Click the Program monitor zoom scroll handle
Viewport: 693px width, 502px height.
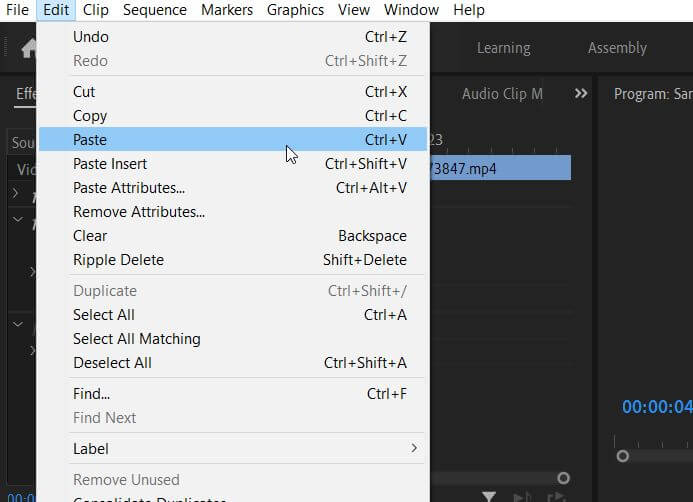point(622,456)
